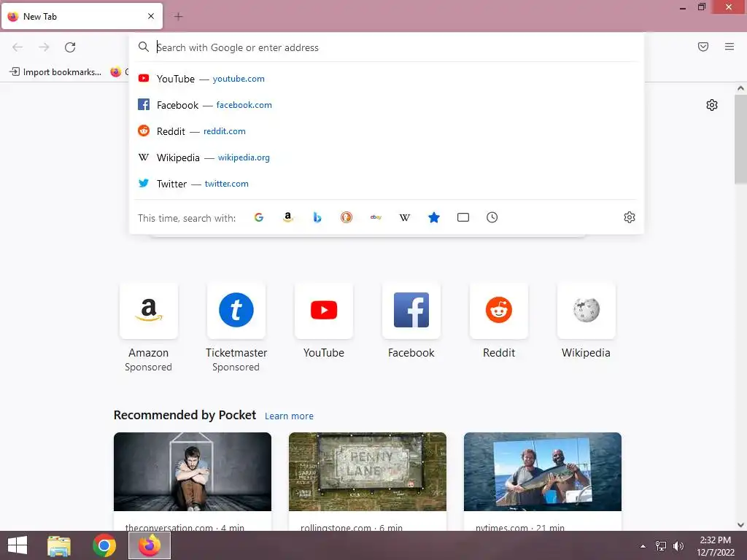Open the Firefox hamburger menu

(729, 47)
